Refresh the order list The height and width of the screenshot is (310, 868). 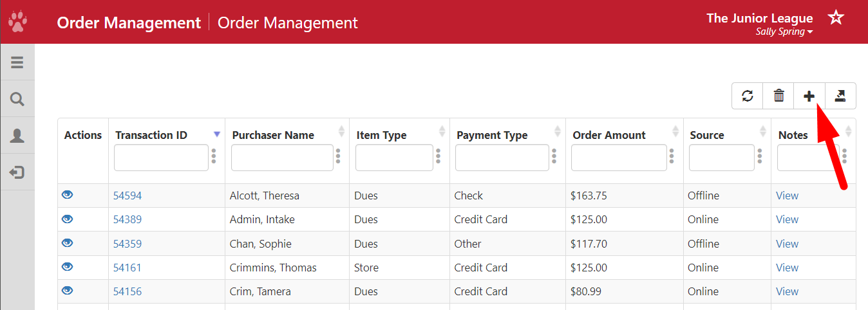tap(747, 96)
